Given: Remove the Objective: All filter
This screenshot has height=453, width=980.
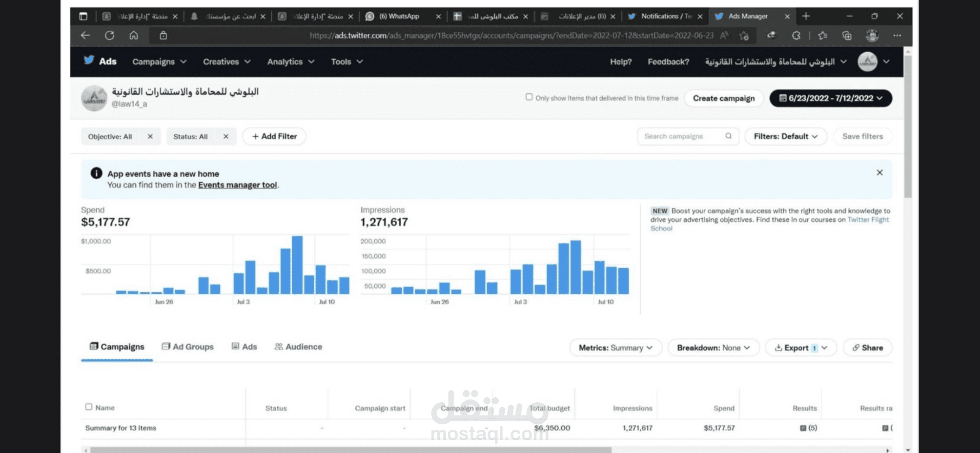Looking at the screenshot, I should tap(150, 136).
